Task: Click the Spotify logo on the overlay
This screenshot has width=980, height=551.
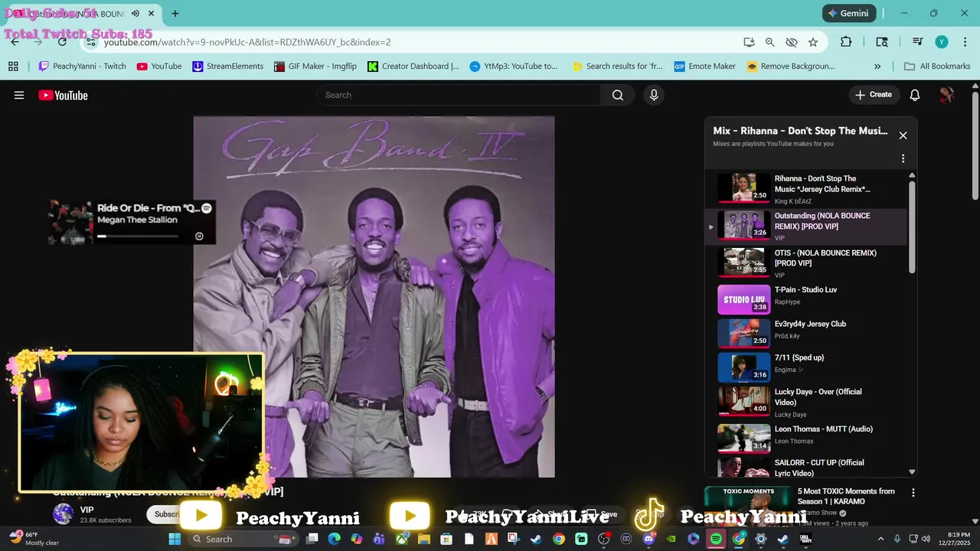Action: click(206, 208)
